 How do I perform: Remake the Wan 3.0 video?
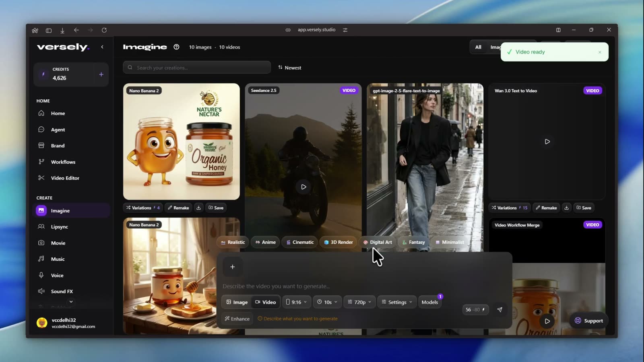(x=546, y=208)
